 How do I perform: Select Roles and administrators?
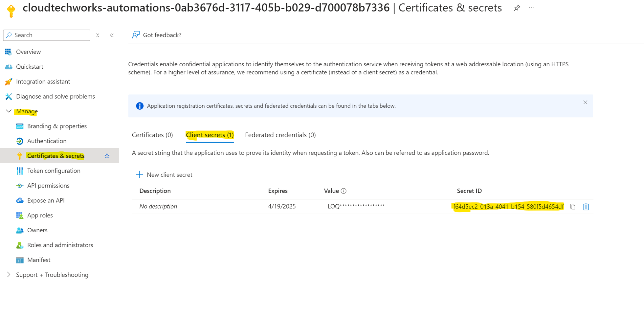tap(60, 245)
